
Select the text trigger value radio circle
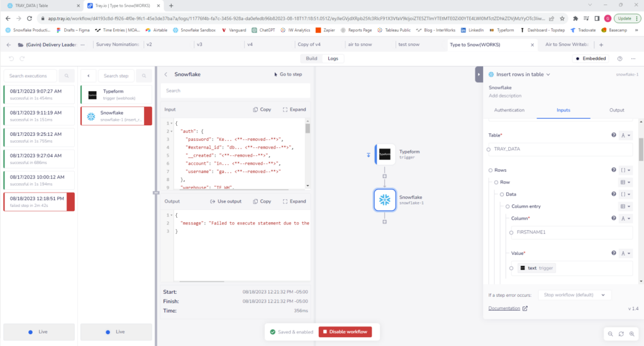(511, 269)
